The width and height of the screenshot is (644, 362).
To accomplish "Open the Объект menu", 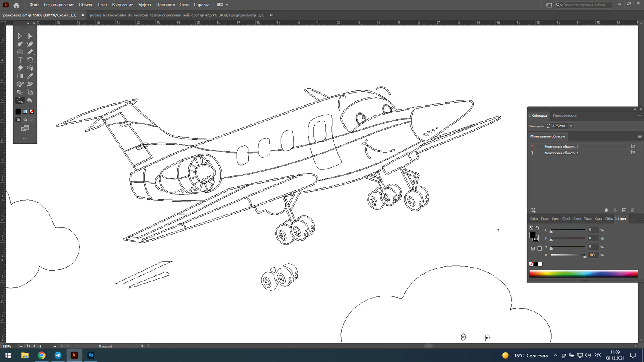I will click(86, 5).
